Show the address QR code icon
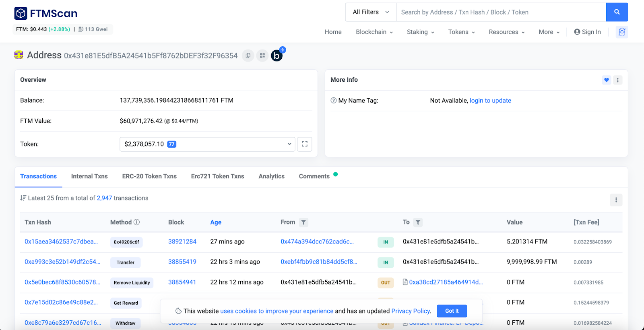Viewport: 644px width, 330px height. [x=262, y=56]
